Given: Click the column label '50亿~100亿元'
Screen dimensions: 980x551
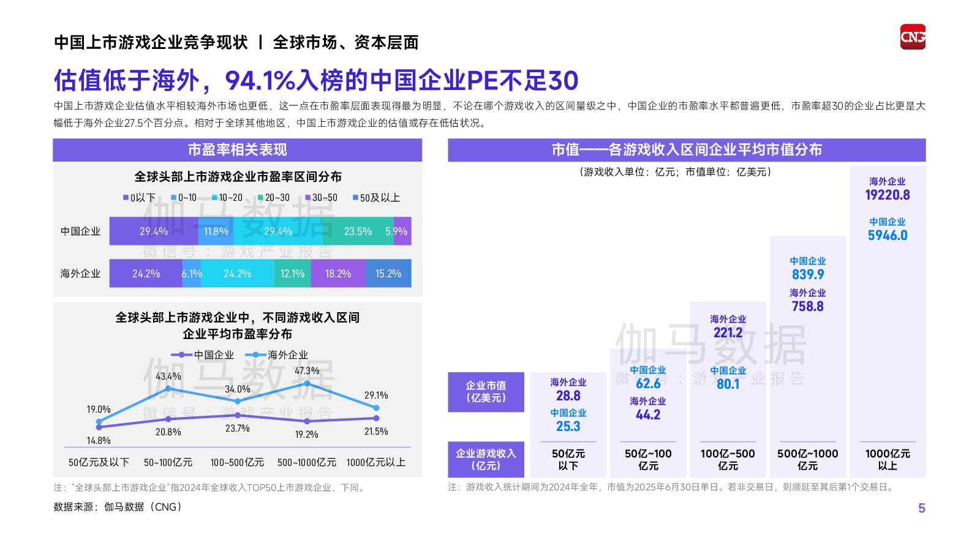Looking at the screenshot, I should pyautogui.click(x=648, y=460).
